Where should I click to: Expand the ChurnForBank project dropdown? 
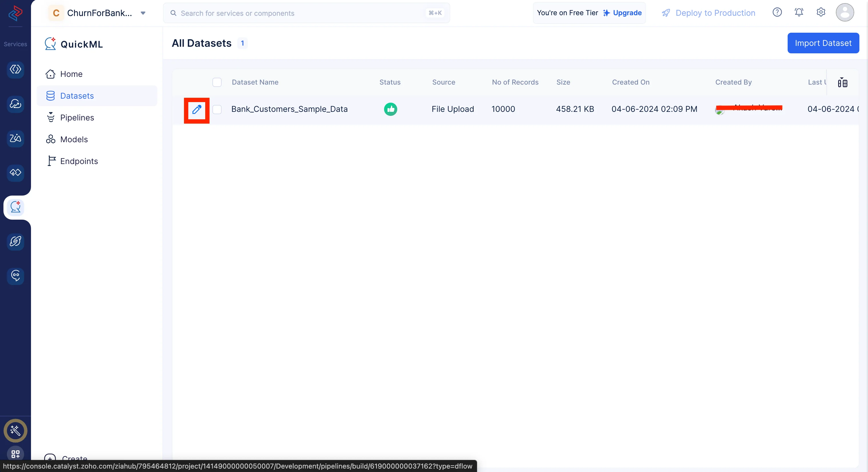[x=143, y=13]
